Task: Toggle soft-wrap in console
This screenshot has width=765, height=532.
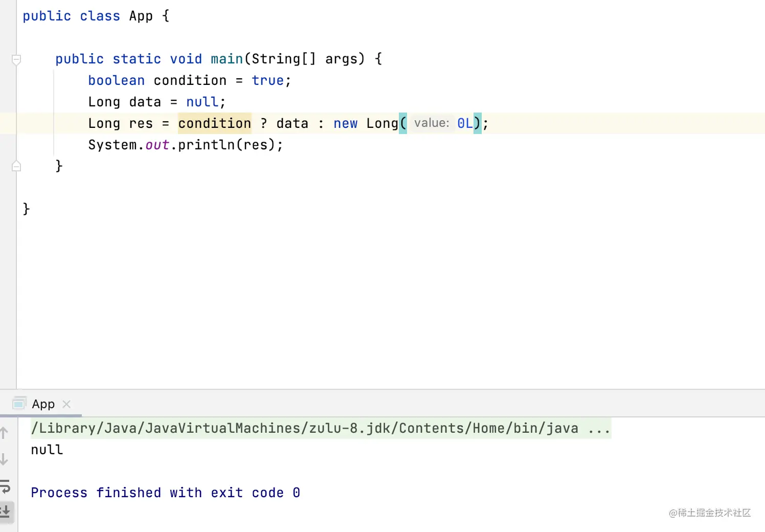Action: coord(5,485)
